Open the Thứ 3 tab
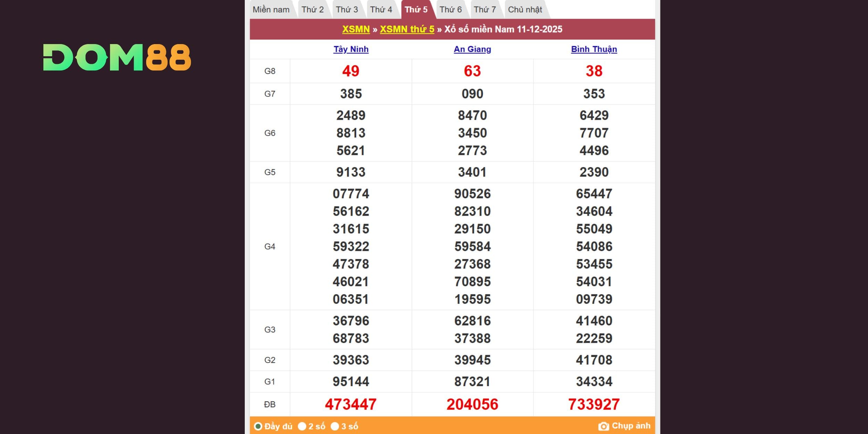This screenshot has width=868, height=434. click(x=347, y=10)
